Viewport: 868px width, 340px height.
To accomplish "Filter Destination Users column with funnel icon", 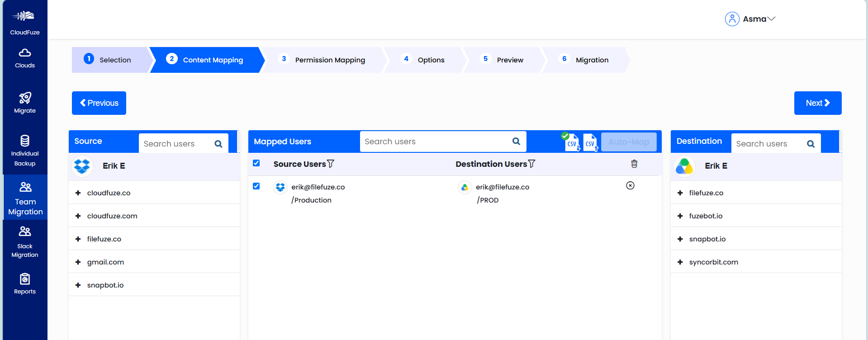I will click(531, 164).
